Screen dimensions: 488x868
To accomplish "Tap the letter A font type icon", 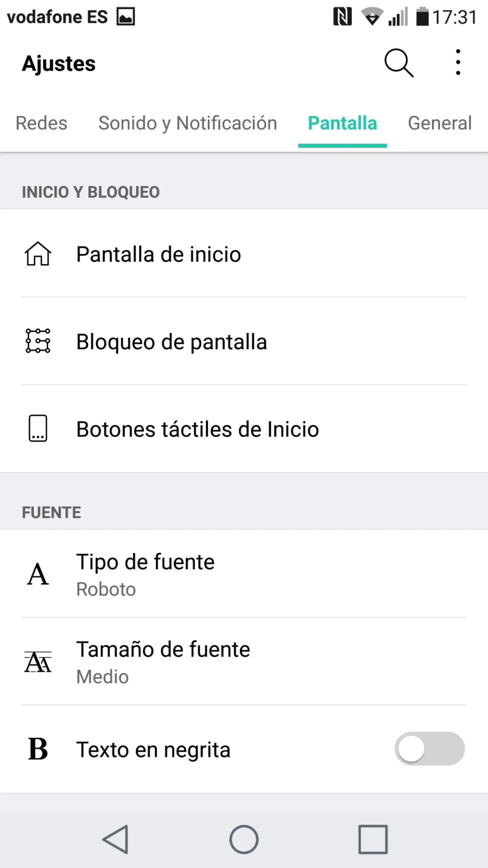I will [x=38, y=574].
